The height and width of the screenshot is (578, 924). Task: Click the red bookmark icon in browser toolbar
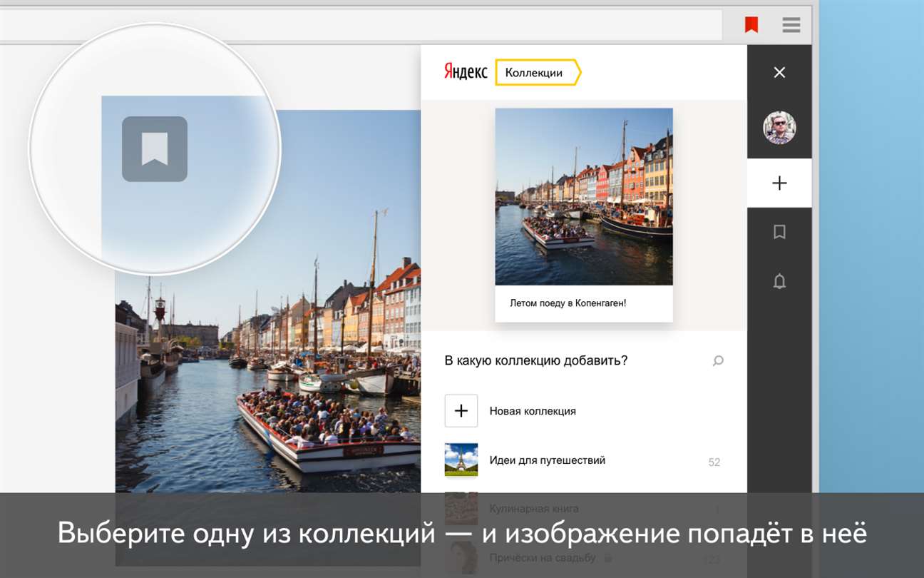(x=751, y=25)
